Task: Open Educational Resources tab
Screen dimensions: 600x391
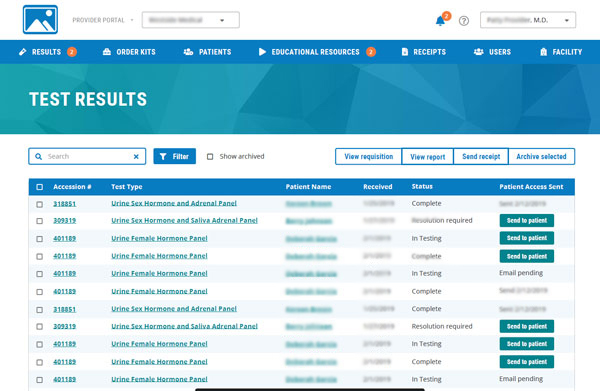Action: click(317, 52)
